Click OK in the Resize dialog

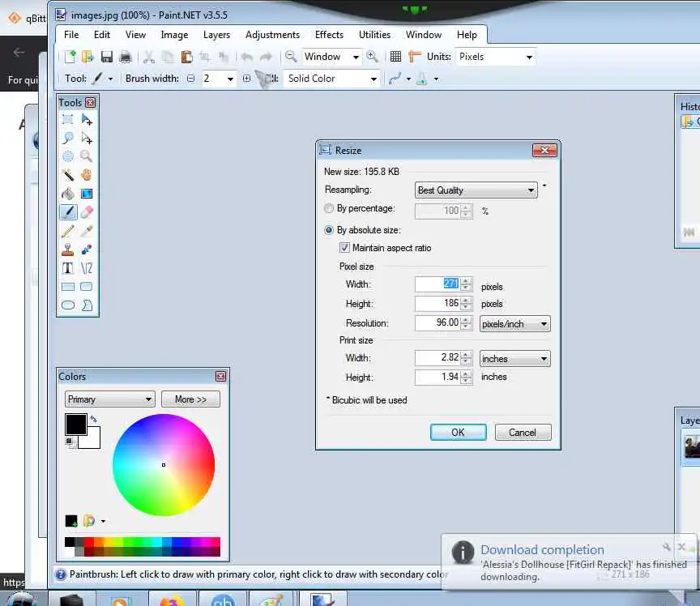(x=458, y=433)
